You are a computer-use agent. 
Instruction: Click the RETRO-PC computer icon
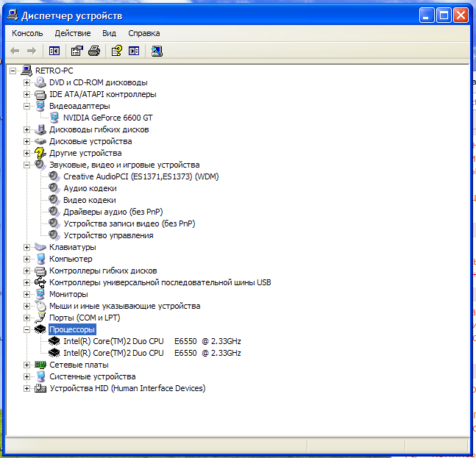point(26,71)
